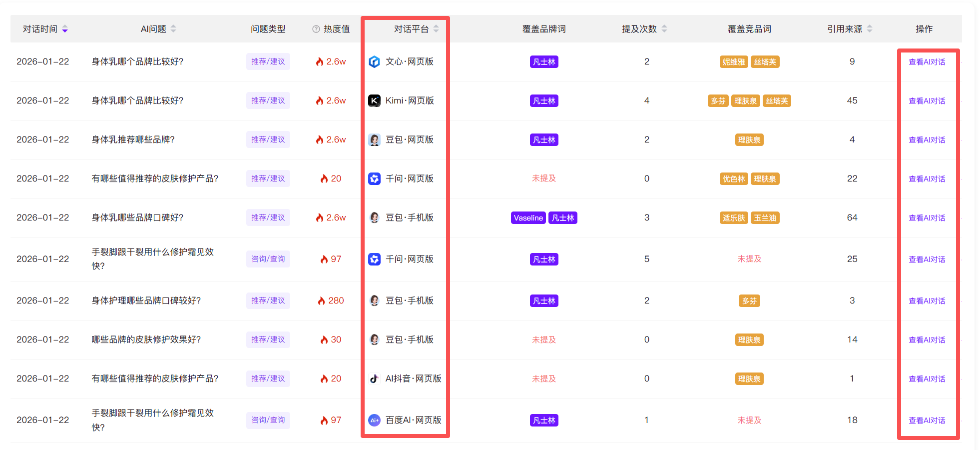Click the 玉兰油 competitor tag
This screenshot has height=450, width=980.
pyautogui.click(x=765, y=218)
